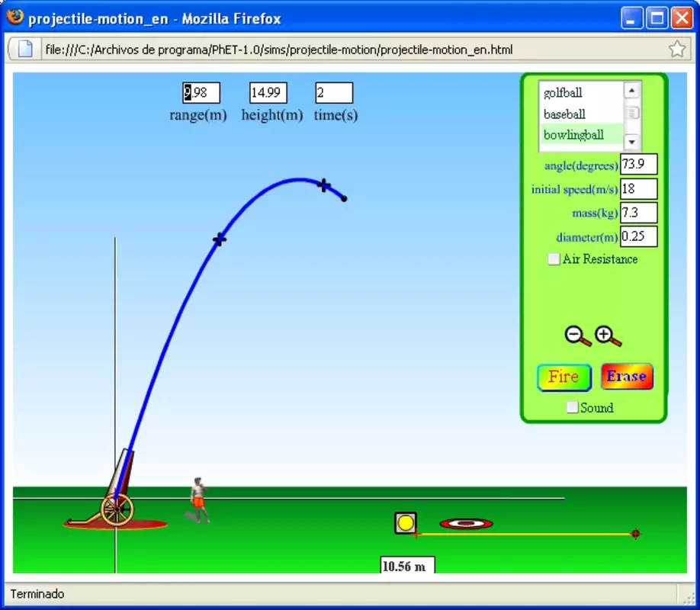Viewport: 700px width, 610px height.
Task: Click the zoom in magnifier icon
Action: (x=608, y=336)
